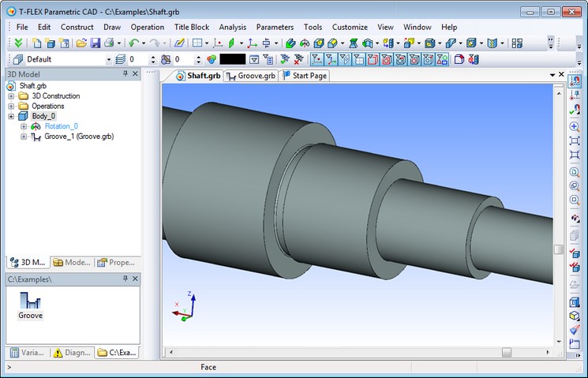The image size is (588, 378).
Task: Click the black color swatch
Action: click(233, 59)
